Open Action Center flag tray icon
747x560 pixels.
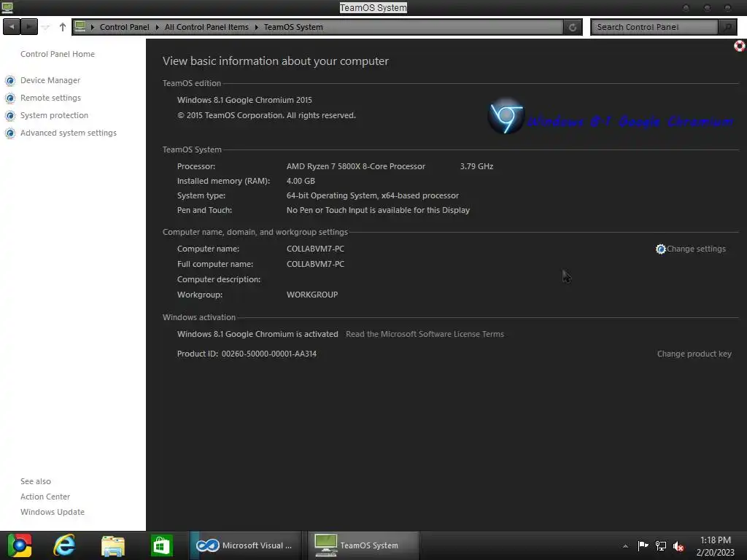click(x=643, y=545)
